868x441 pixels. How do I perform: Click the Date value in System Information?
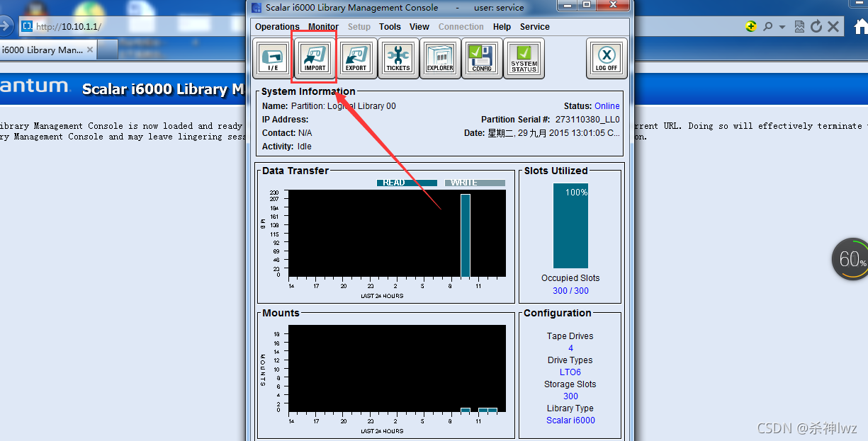[x=554, y=133]
